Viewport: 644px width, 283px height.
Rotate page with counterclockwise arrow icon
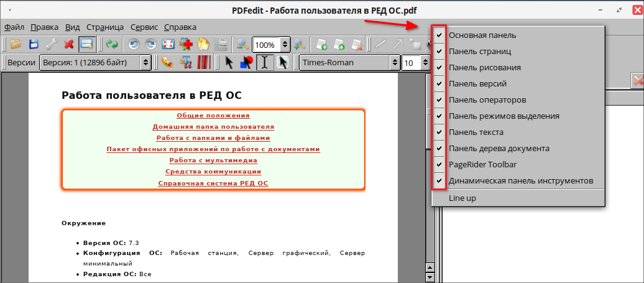pyautogui.click(x=133, y=44)
